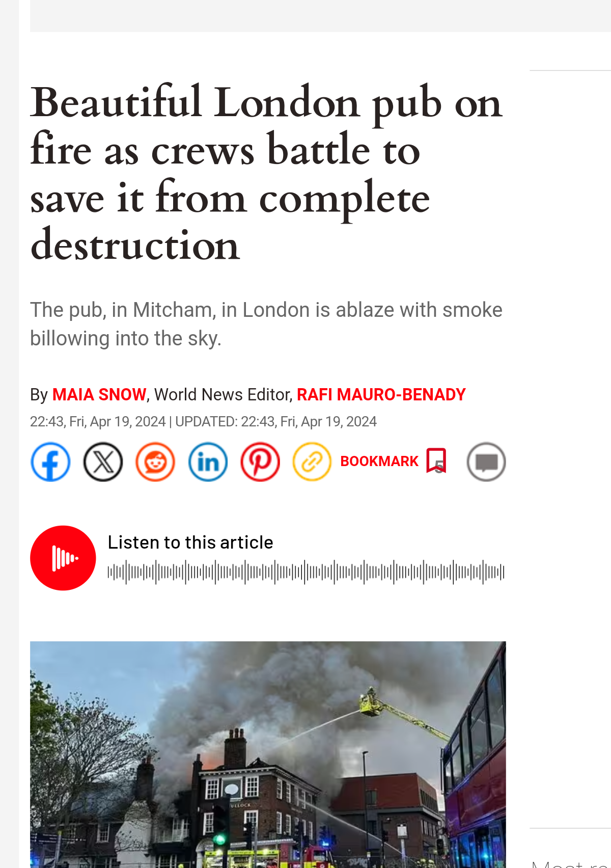The width and height of the screenshot is (611, 868).
Task: Click the Most read sidebar heading
Action: coord(571,863)
